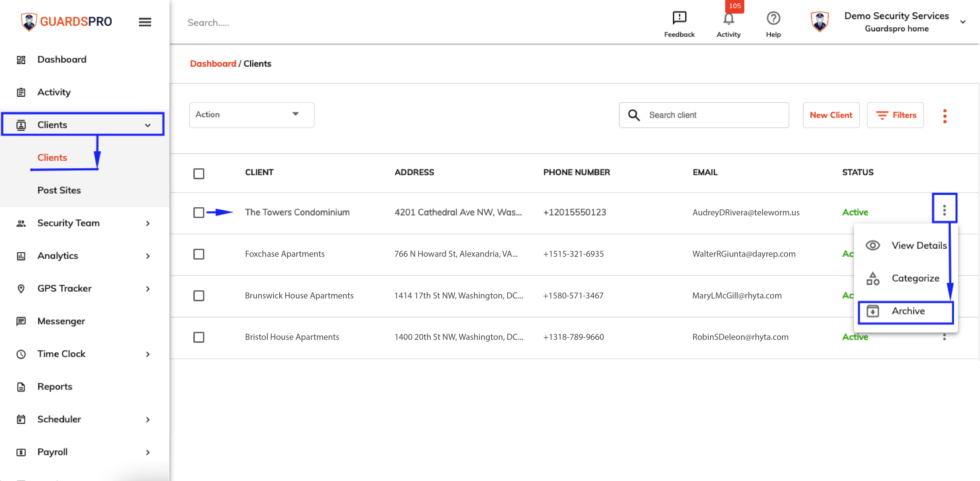Open the Clients submenu item
This screenshot has width=980, height=481.
tap(52, 157)
